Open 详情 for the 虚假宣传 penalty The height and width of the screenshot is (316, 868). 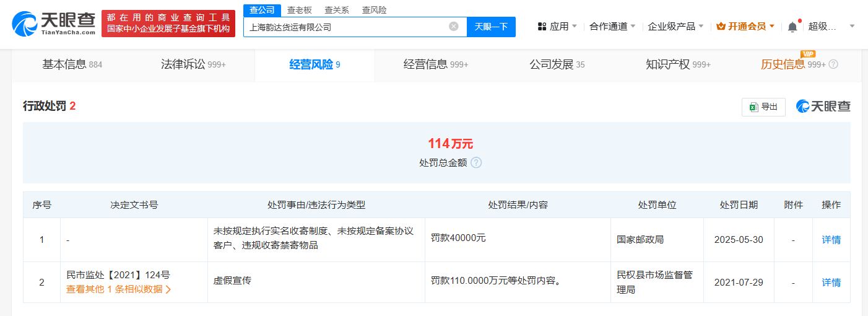[831, 283]
